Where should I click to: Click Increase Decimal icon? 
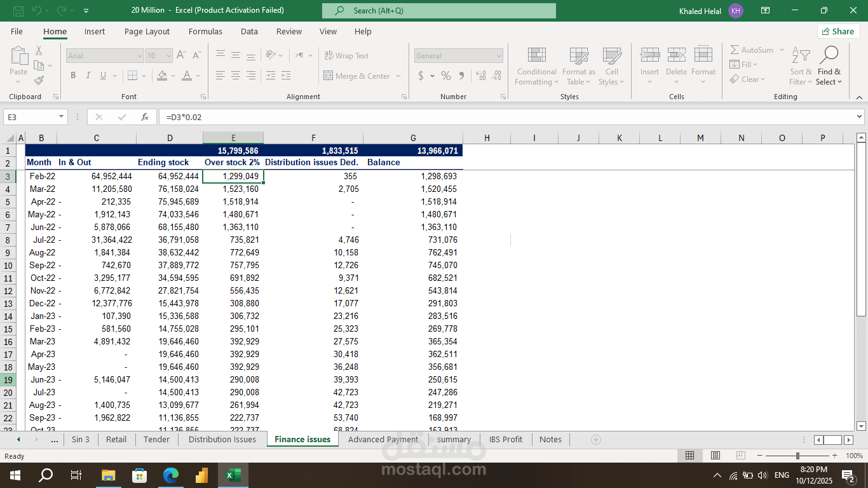point(481,76)
